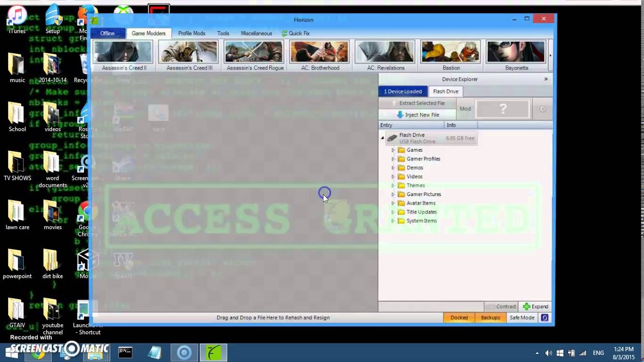Click the Offline status button
The image size is (644, 362).
(107, 33)
